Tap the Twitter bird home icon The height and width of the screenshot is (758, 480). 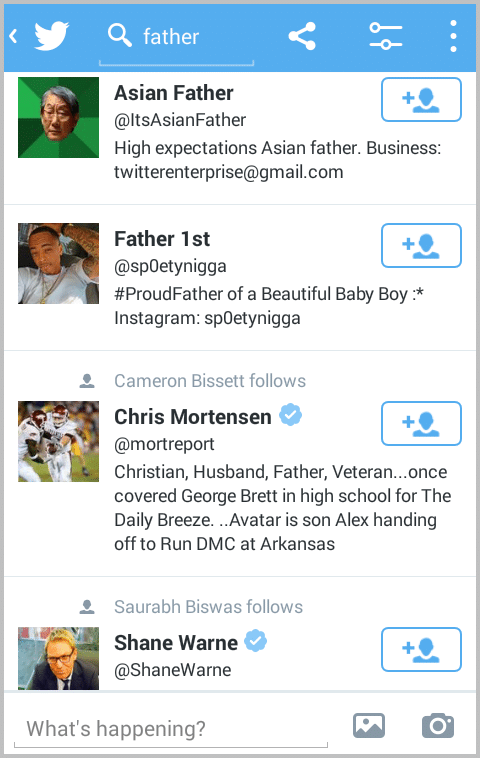51,36
